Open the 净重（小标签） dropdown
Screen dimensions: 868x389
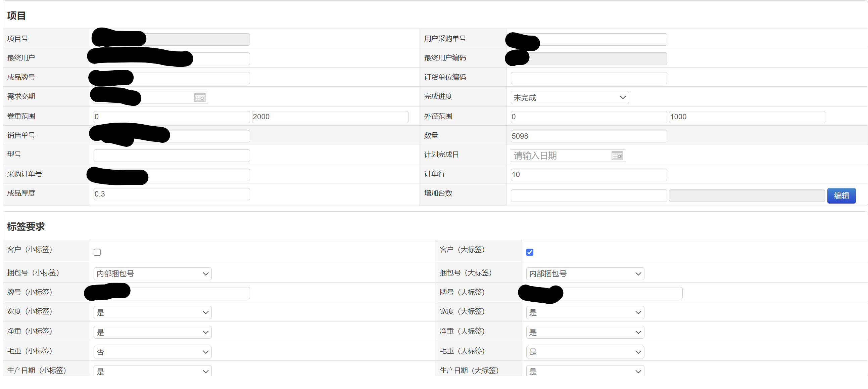tap(153, 332)
